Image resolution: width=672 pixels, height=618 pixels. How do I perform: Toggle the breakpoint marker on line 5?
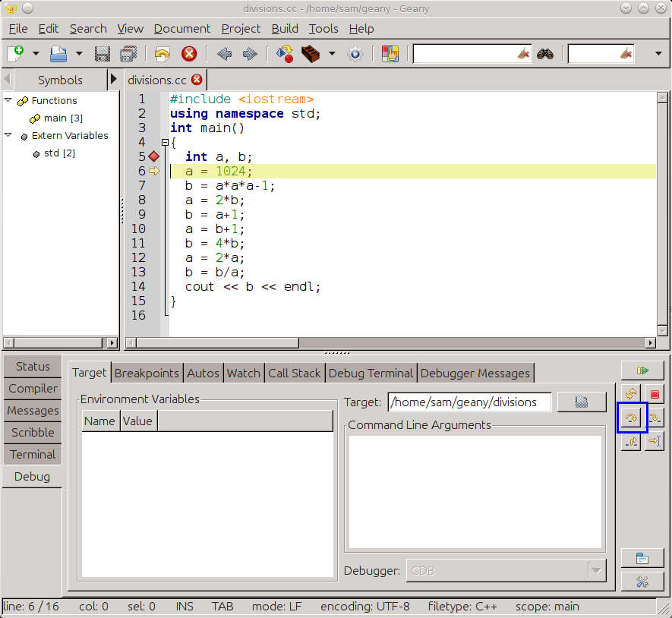point(154,156)
